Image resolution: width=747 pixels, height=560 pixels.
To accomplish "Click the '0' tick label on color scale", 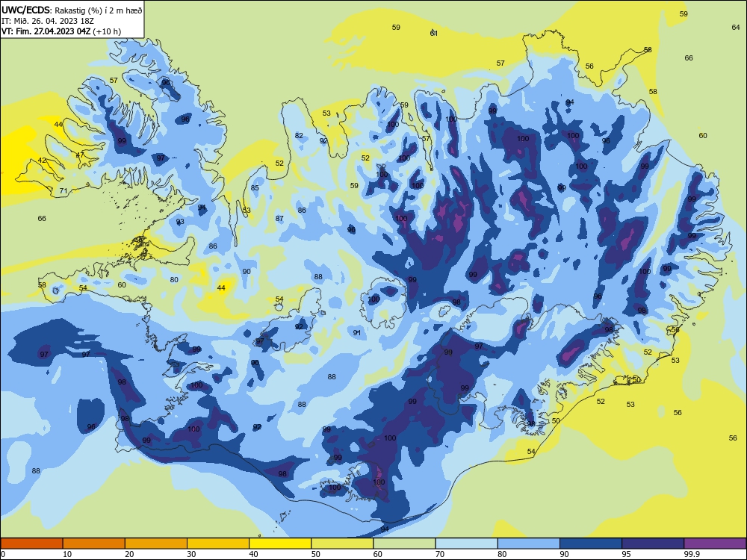I will coord(3,554).
